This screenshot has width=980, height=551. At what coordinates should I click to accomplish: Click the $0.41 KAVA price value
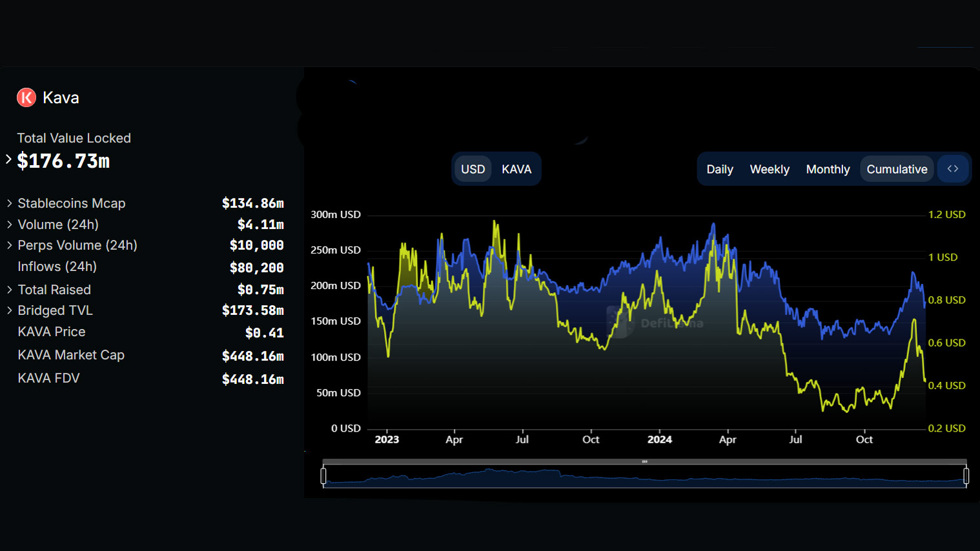265,333
